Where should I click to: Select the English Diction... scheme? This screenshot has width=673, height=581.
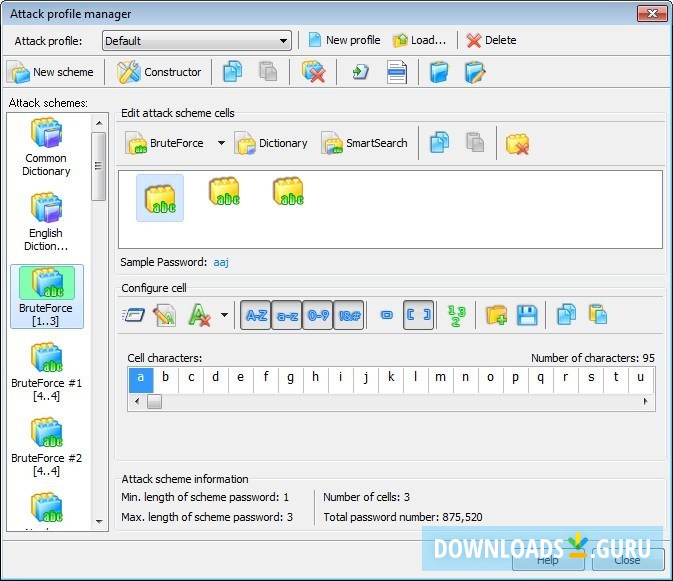pyautogui.click(x=46, y=222)
